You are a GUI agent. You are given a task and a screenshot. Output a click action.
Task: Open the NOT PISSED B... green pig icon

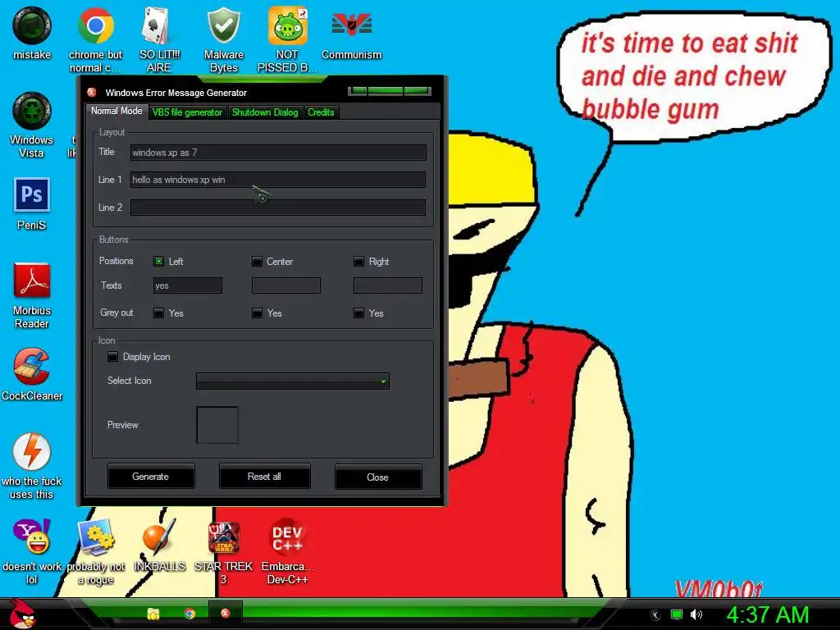(287, 39)
